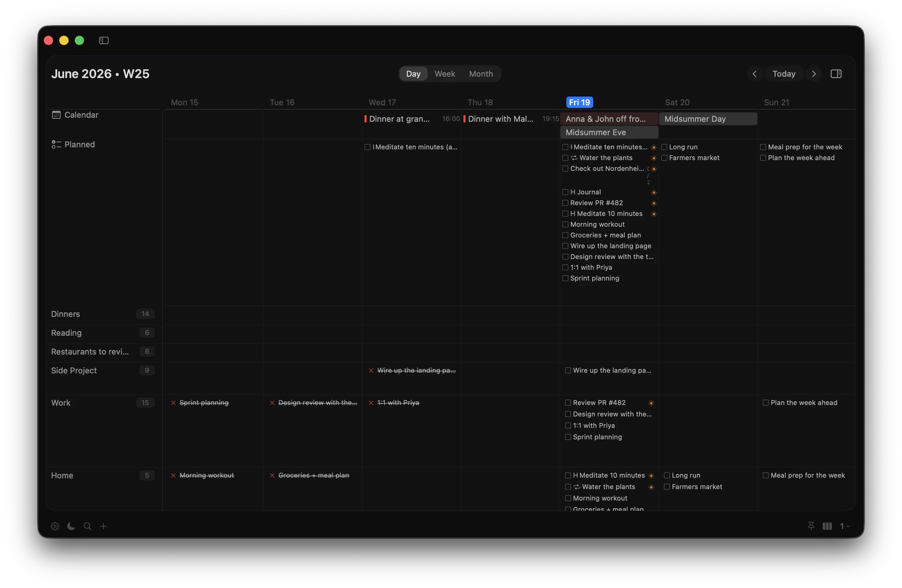The image size is (902, 588).
Task: Open search with the magnifier icon
Action: point(87,526)
